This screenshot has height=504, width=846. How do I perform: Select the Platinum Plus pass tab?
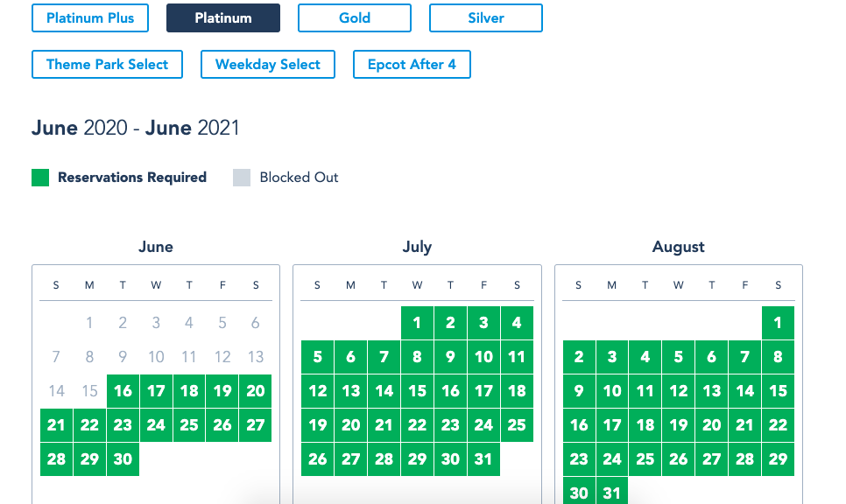point(90,17)
